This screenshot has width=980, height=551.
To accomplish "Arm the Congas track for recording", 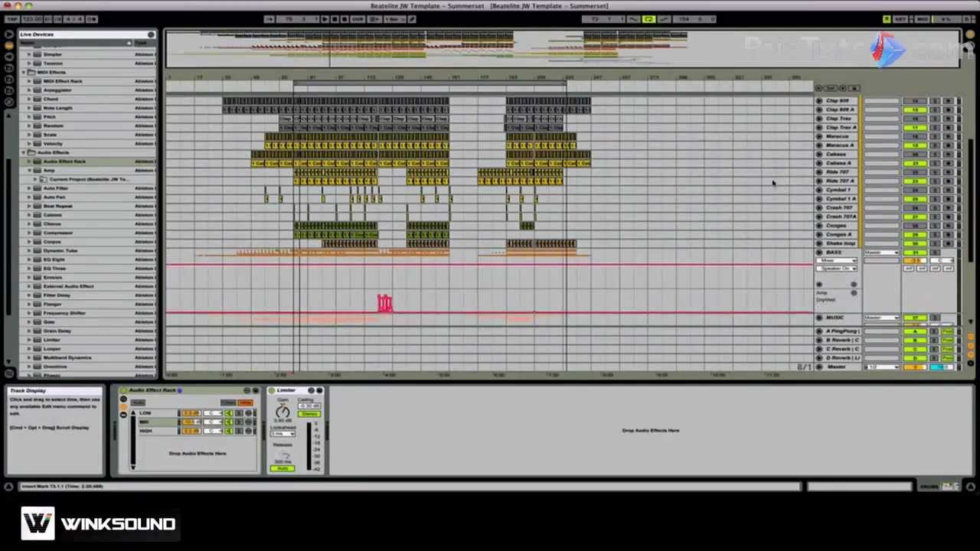I will (948, 225).
